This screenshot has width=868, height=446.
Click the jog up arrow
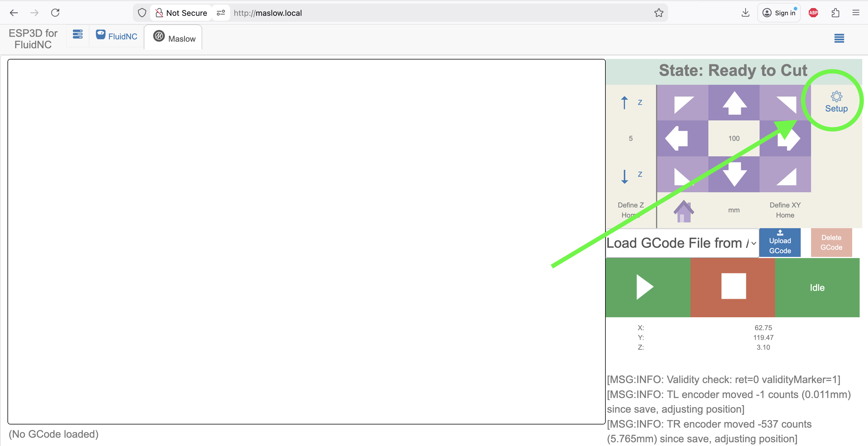point(734,103)
